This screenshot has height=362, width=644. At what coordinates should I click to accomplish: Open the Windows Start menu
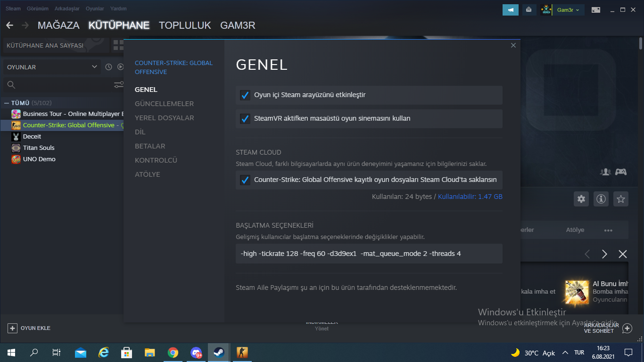coord(11,353)
